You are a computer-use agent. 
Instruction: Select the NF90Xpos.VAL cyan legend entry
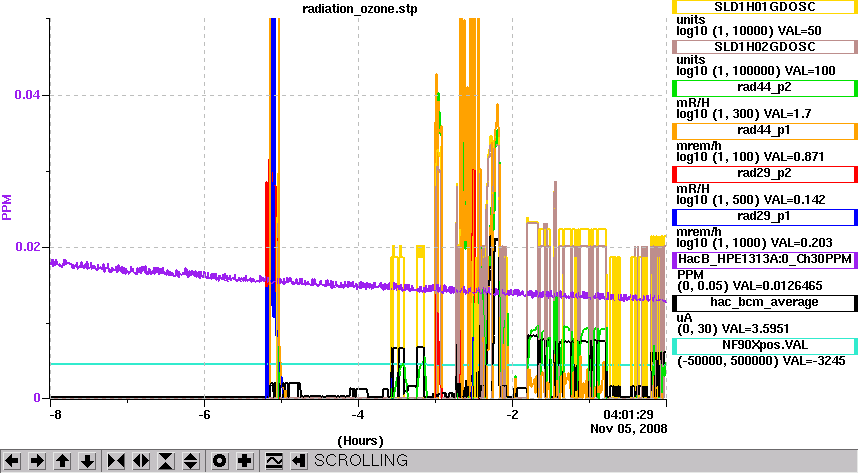click(764, 346)
